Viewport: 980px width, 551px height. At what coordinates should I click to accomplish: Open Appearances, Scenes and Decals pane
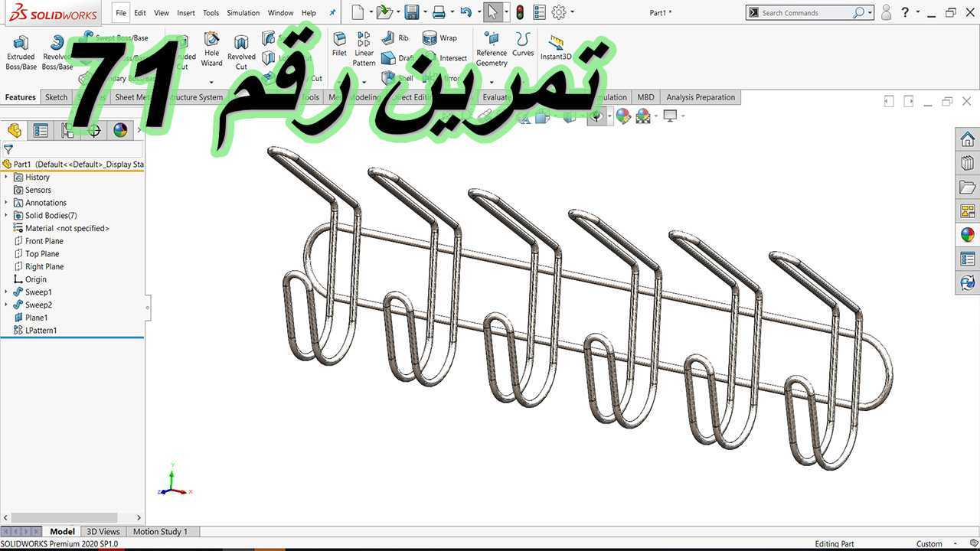[968, 234]
